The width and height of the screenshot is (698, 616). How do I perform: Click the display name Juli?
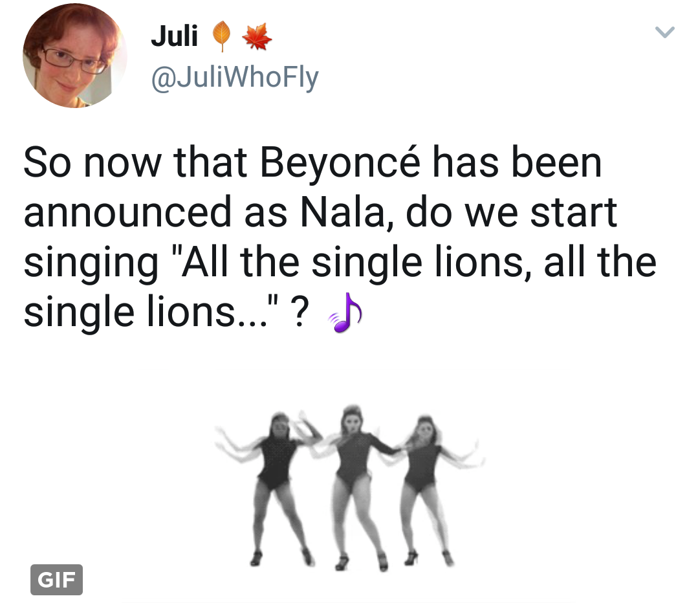(x=174, y=36)
